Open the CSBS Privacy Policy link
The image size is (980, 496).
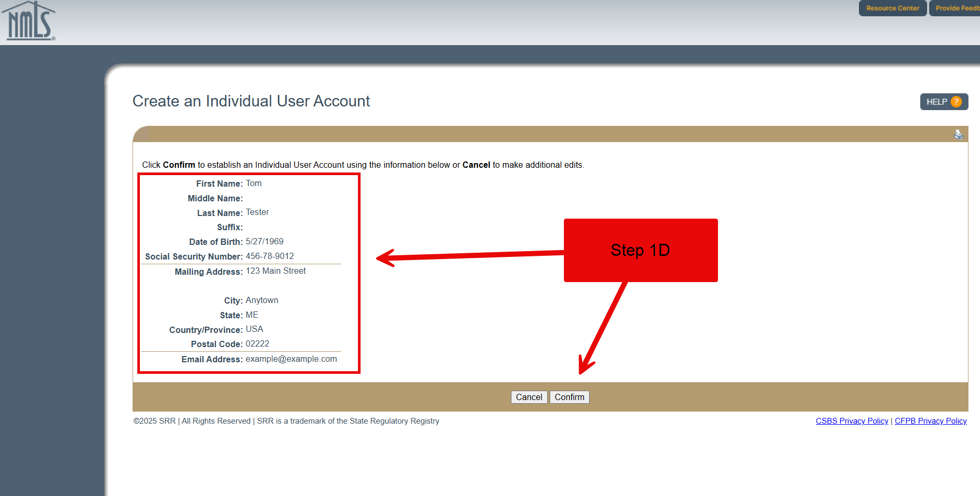point(852,421)
